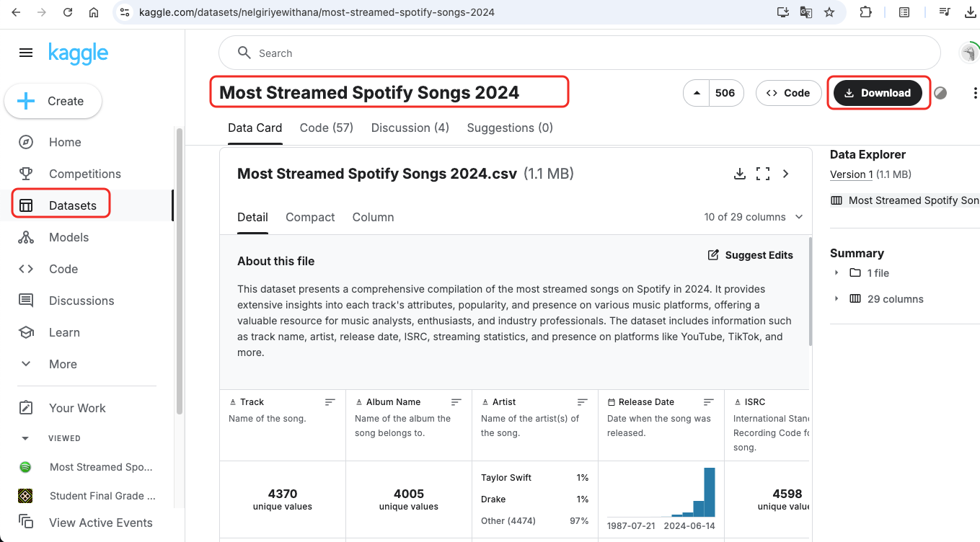The width and height of the screenshot is (980, 542).
Task: Expand the 1 file summary tree
Action: pos(836,273)
